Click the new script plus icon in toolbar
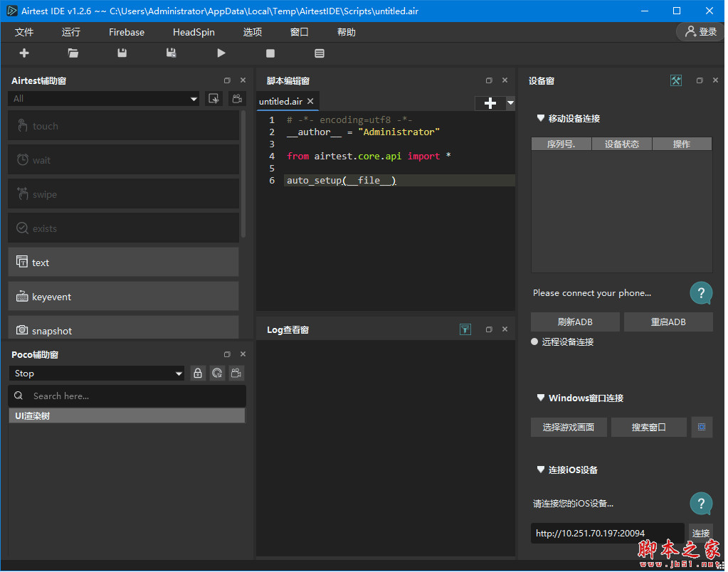 tap(24, 53)
